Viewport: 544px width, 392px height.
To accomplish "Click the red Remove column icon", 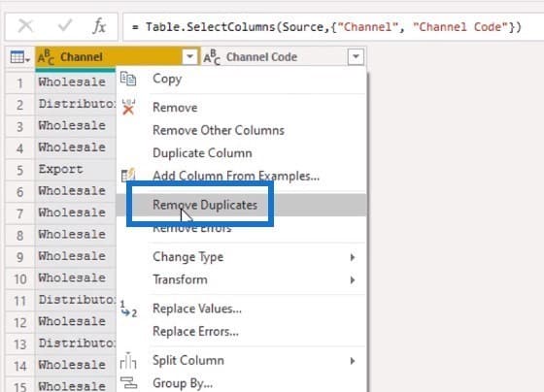I will point(128,107).
